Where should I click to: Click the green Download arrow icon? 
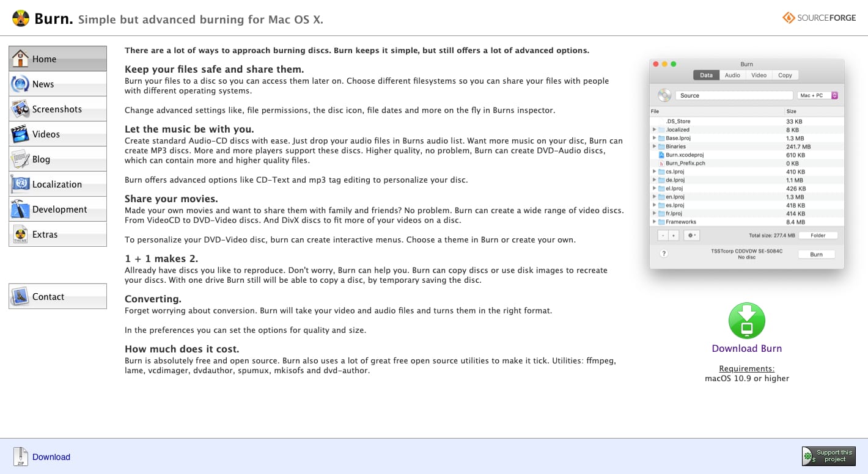coord(746,321)
